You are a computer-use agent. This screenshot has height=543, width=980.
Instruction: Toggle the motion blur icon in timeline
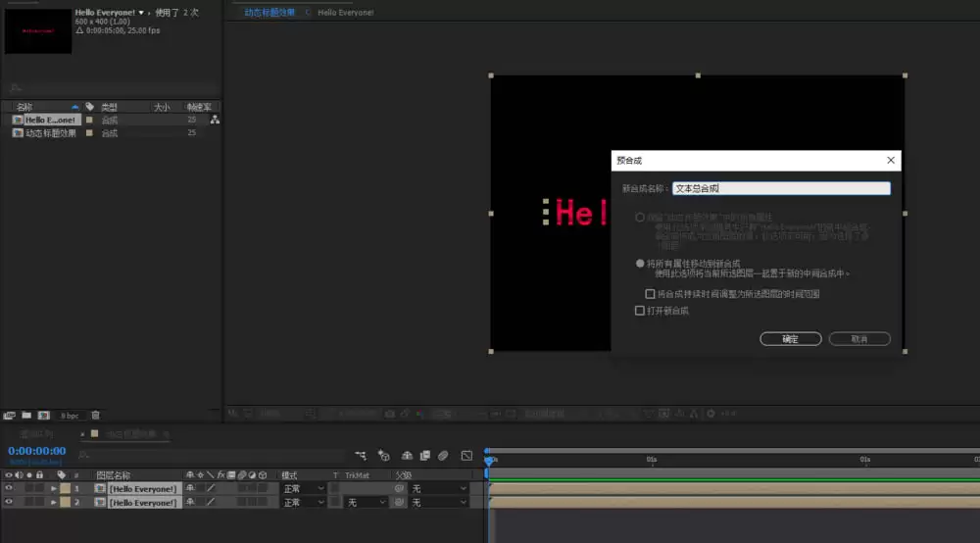[x=443, y=456]
